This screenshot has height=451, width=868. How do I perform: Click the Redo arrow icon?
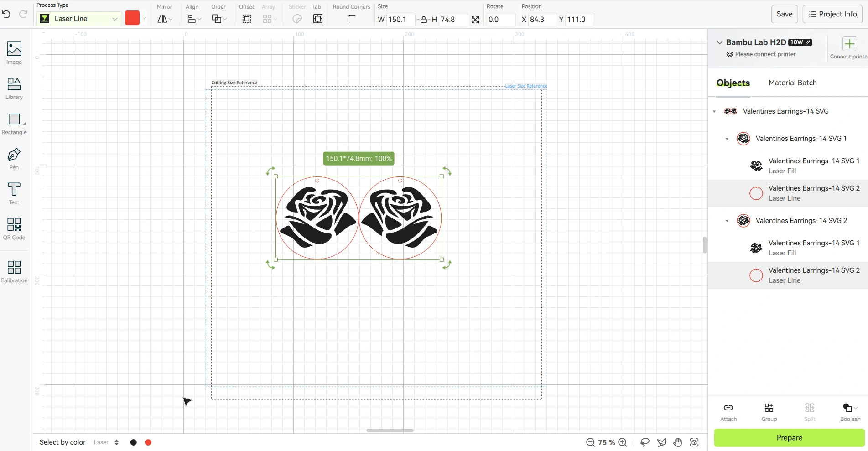coord(23,14)
